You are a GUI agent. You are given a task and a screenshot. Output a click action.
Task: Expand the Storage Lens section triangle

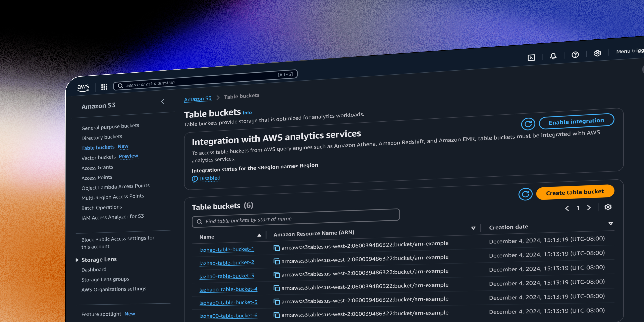77,260
